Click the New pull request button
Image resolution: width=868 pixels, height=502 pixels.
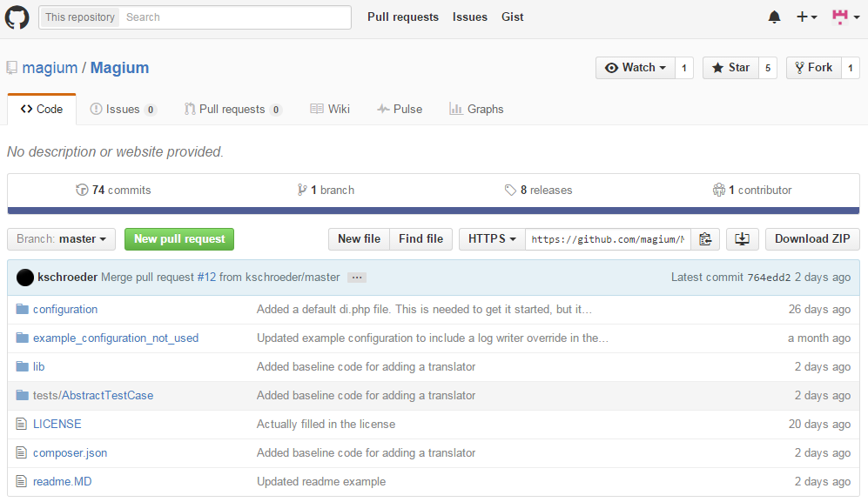click(x=179, y=239)
